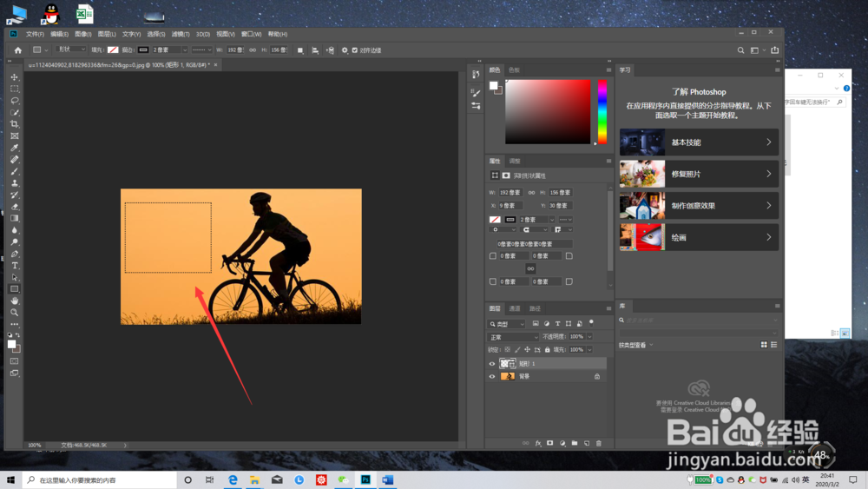Hide the 背景 layer
Viewport: 868px width, 489px height.
click(491, 377)
